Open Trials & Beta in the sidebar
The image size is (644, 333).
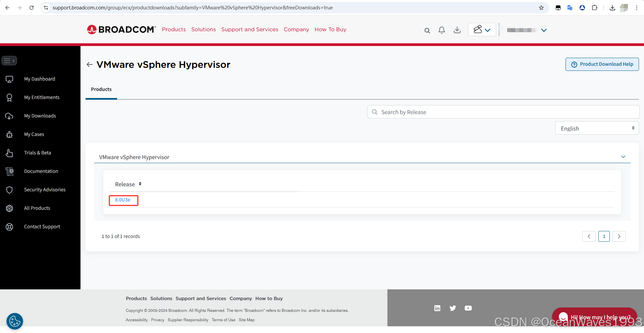tap(38, 153)
